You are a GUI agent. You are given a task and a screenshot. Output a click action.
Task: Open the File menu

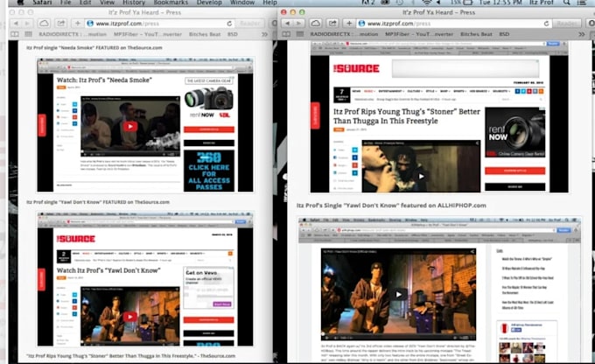coord(66,3)
